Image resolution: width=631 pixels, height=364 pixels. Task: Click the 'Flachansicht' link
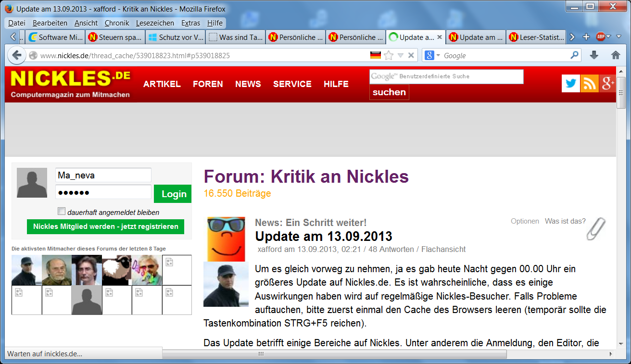click(443, 249)
